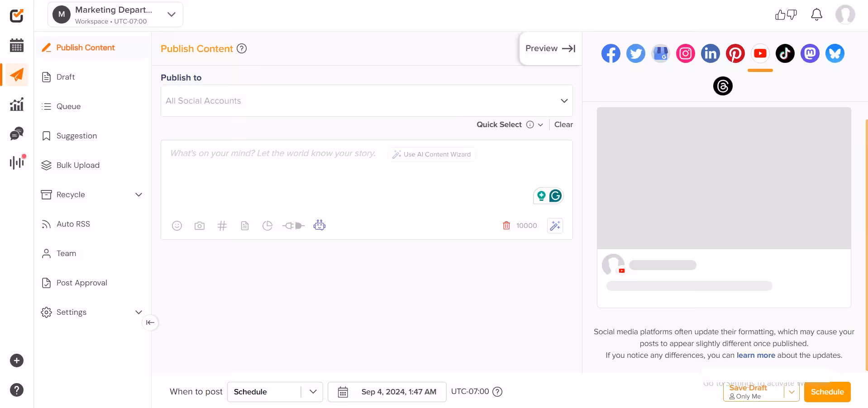Expand the All Social Accounts dropdown

(367, 101)
